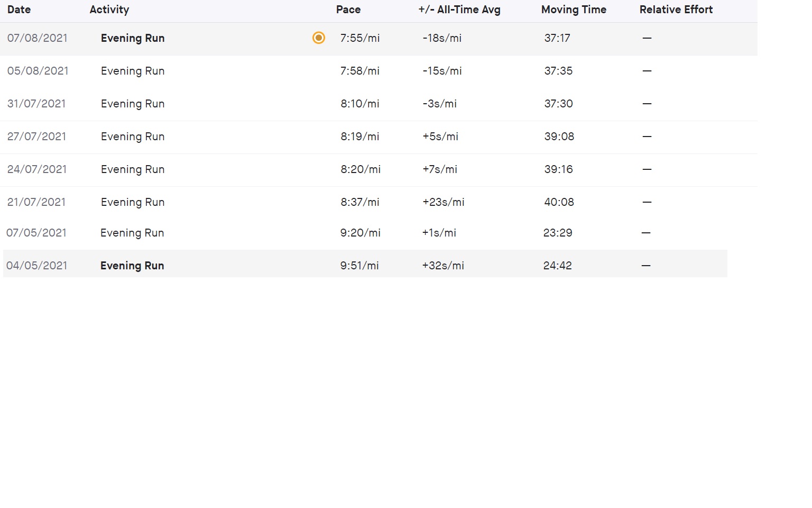Sort by the Date column header

(19, 10)
